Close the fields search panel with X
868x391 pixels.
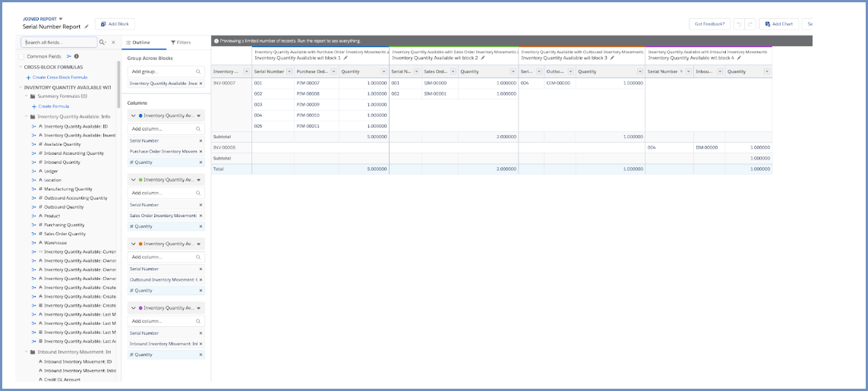113,43
